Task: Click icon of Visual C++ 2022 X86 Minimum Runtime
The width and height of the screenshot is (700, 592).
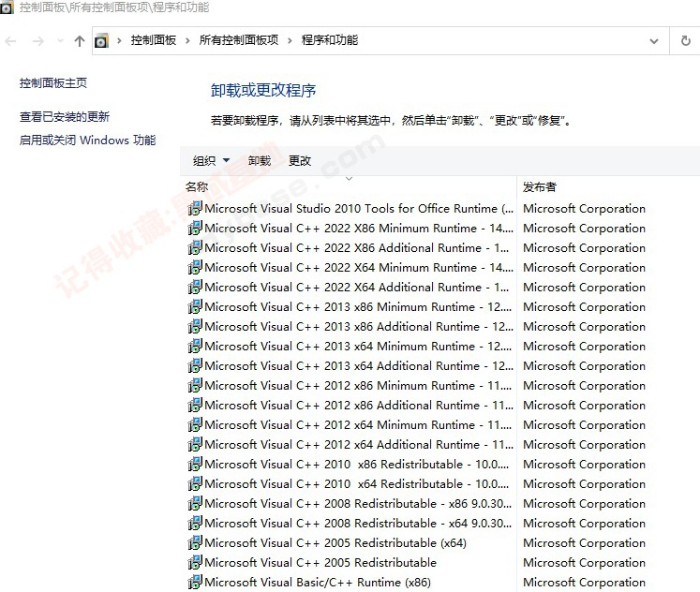Action: pos(195,228)
